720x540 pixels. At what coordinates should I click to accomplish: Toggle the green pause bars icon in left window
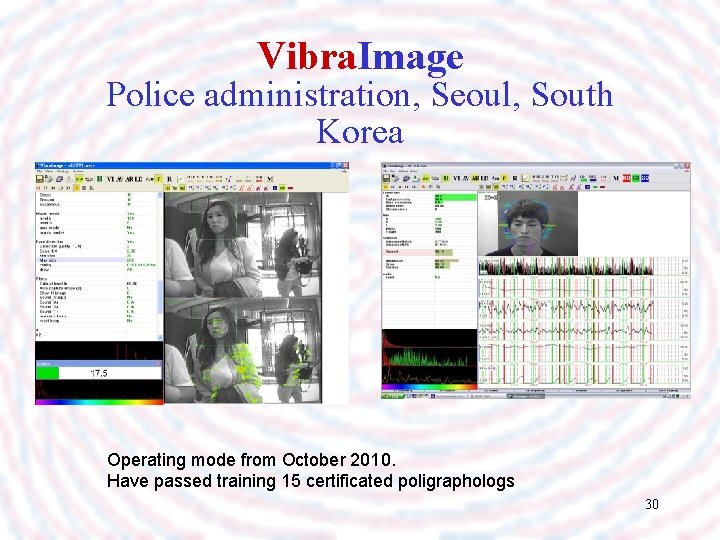tap(99, 179)
